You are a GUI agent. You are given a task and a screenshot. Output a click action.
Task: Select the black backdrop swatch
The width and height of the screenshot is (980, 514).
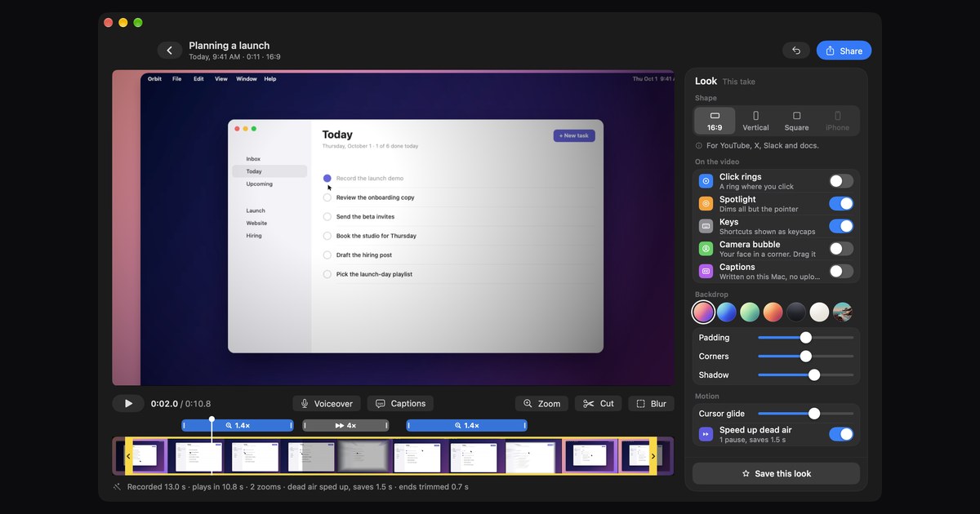[796, 312]
